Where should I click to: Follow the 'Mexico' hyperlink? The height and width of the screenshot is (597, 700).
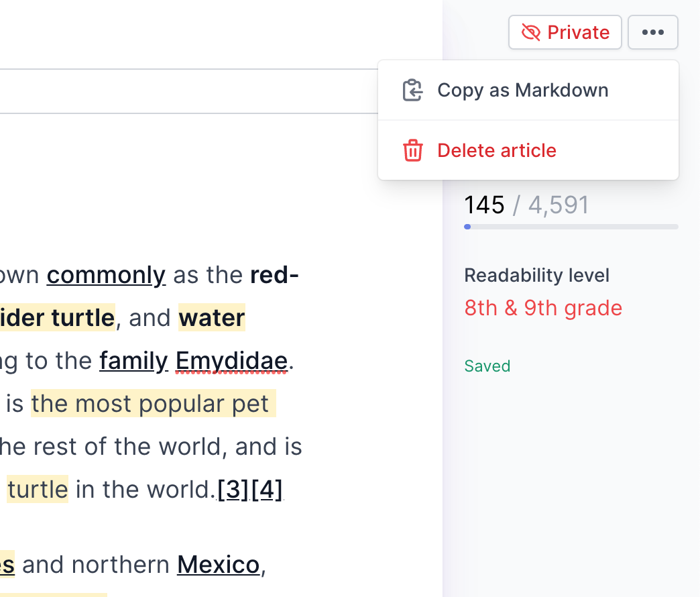point(219,565)
